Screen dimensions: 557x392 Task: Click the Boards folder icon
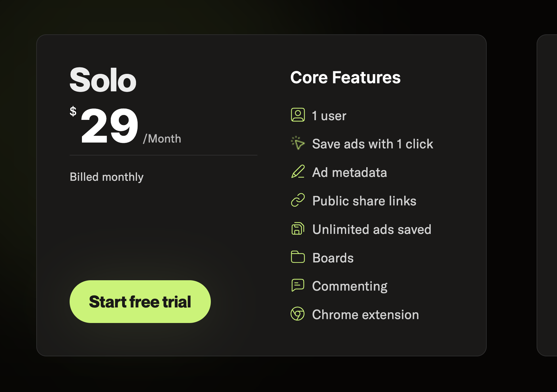click(298, 257)
